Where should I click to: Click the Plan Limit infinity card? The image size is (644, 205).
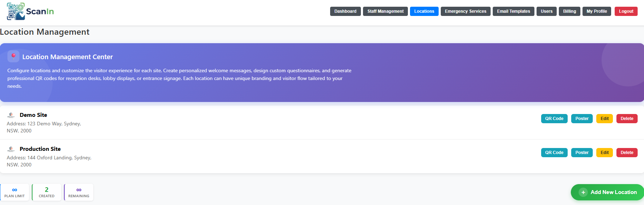click(14, 192)
